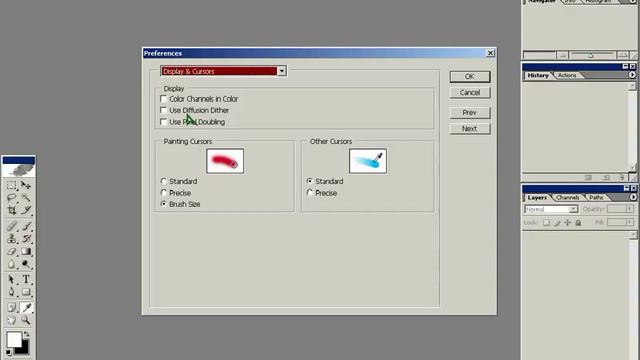Image resolution: width=640 pixels, height=360 pixels.
Task: Select the Healing Brush tool
Action: [x=11, y=226]
